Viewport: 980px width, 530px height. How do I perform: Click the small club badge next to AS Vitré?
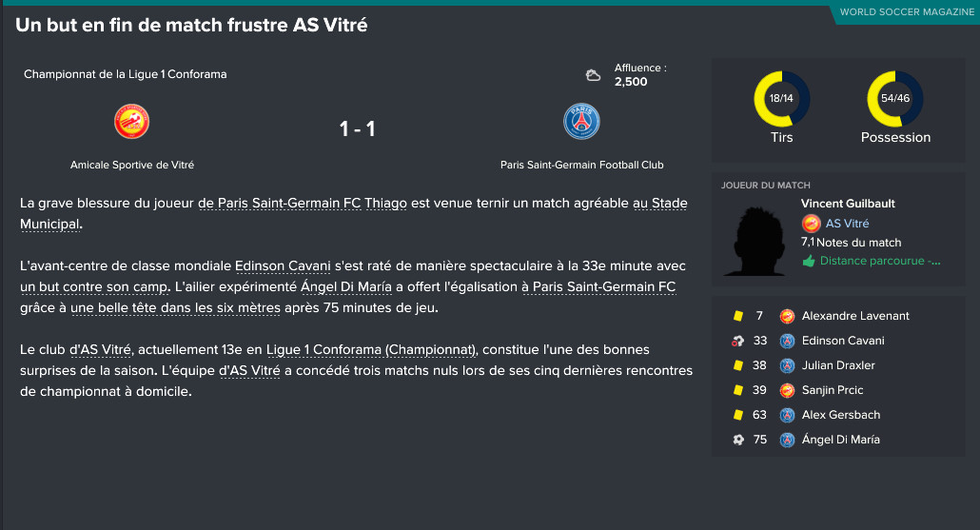[x=812, y=223]
